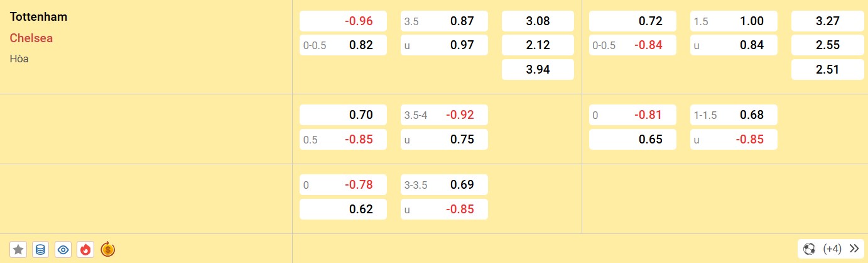Image resolution: width=868 pixels, height=263 pixels.
Task: Open the Chelsea team link
Action: (x=31, y=38)
